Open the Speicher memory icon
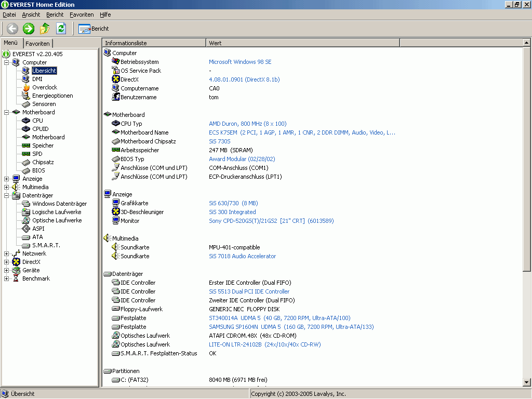Viewport: 532px width, 399px height. 26,145
